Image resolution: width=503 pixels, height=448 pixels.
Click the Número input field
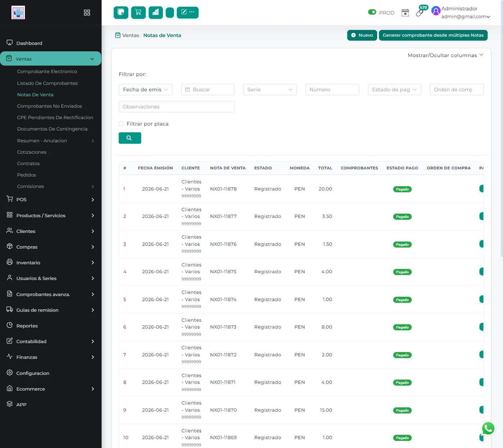(x=332, y=90)
